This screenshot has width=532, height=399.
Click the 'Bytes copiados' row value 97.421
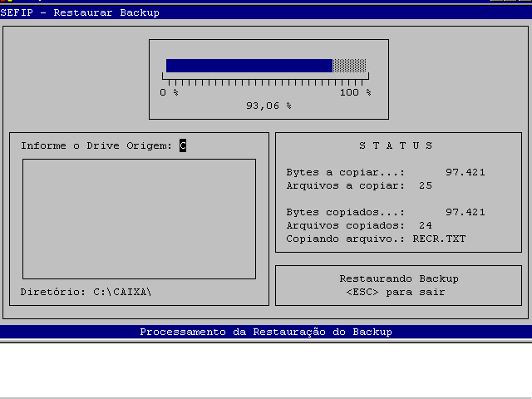point(465,213)
